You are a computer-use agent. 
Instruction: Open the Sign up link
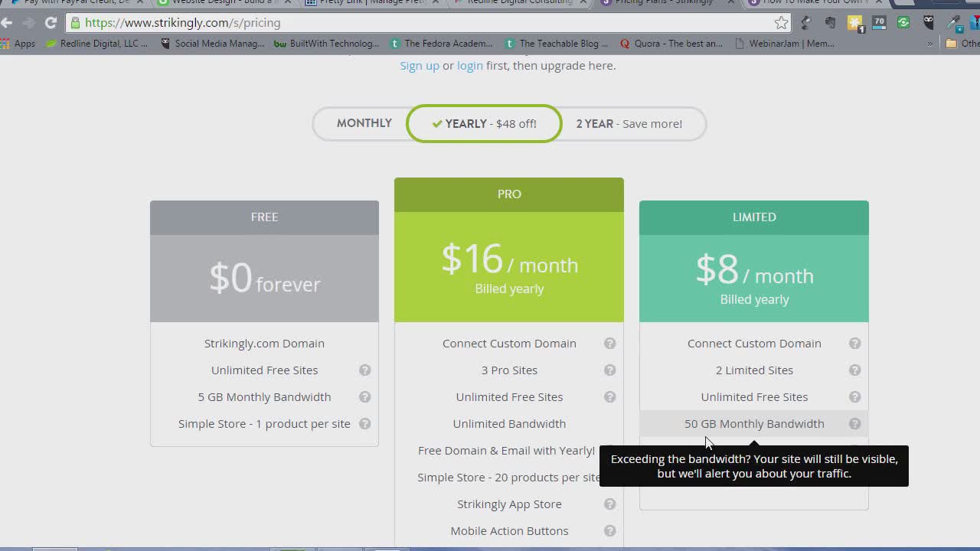coord(420,65)
